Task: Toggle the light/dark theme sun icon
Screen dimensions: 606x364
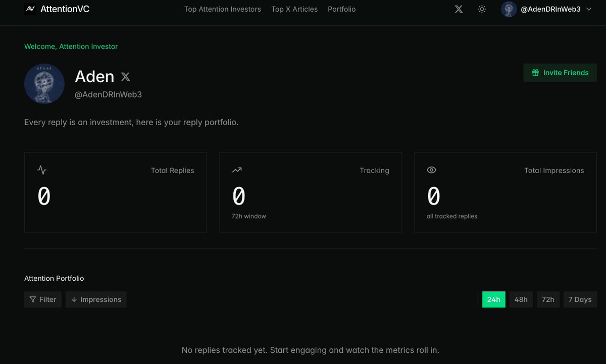Action: coord(482,9)
